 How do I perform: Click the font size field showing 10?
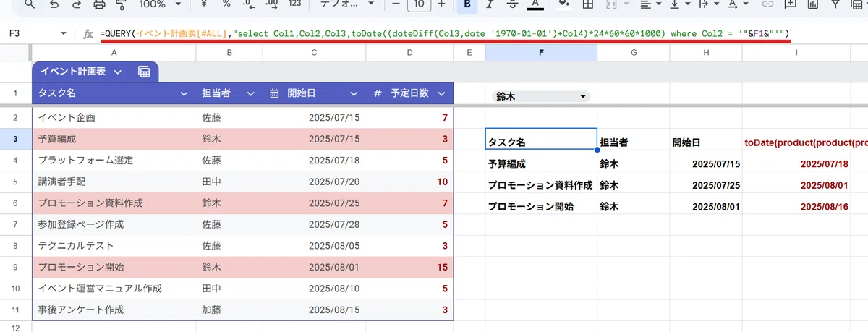coord(419,4)
